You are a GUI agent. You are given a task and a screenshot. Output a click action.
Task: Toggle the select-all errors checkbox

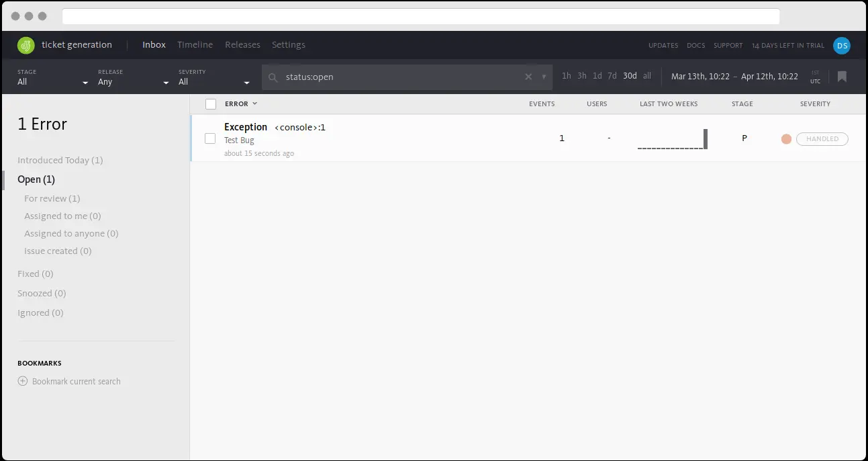[x=211, y=104]
